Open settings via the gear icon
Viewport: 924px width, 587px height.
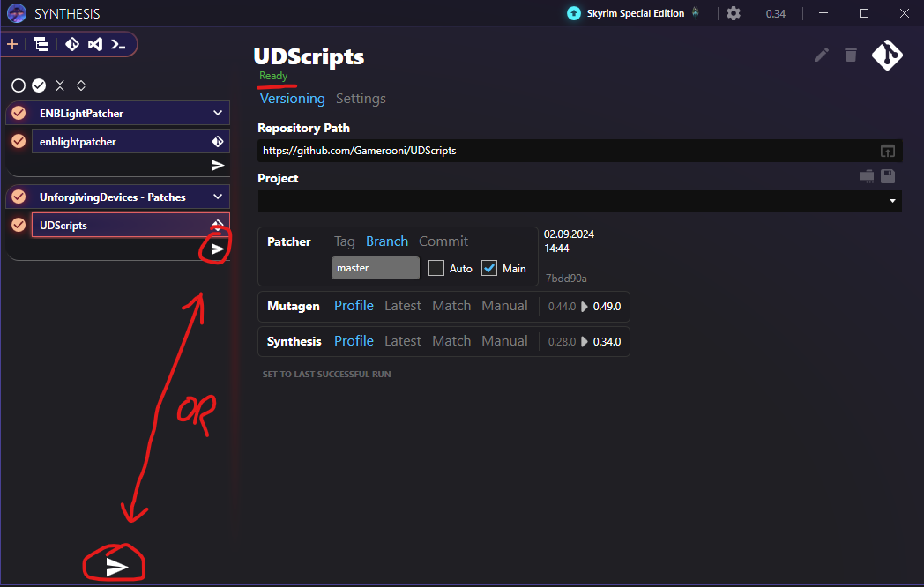click(733, 13)
